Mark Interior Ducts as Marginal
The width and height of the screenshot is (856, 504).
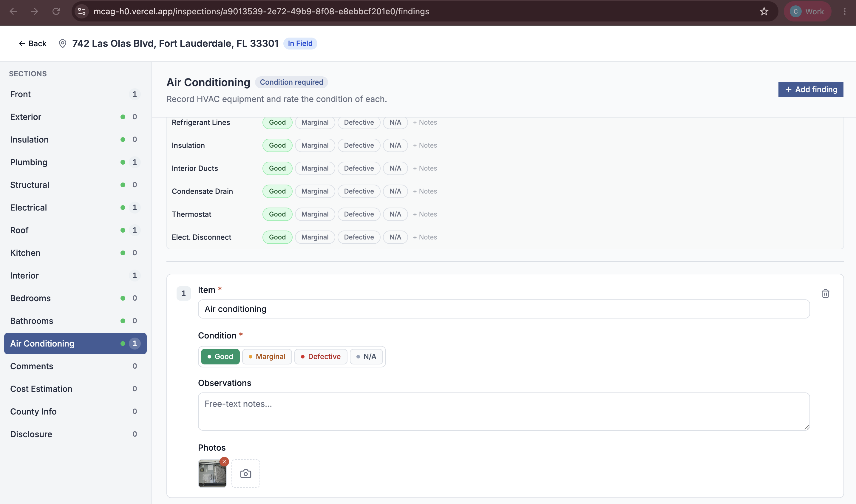coord(315,168)
